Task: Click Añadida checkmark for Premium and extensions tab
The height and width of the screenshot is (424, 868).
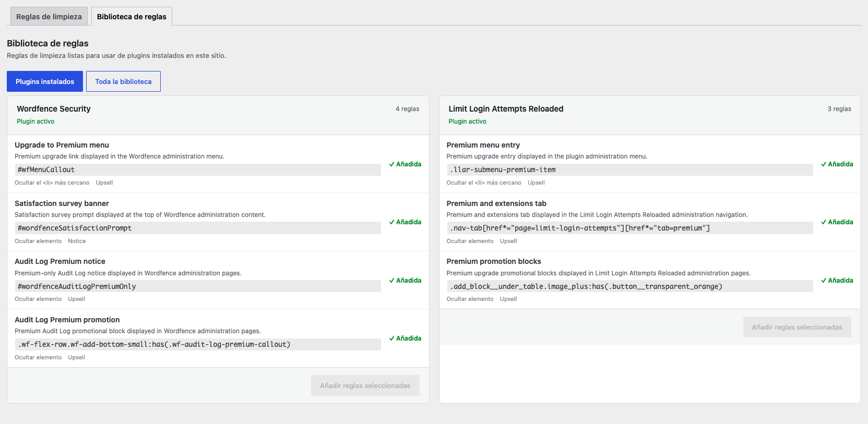Action: click(x=837, y=222)
